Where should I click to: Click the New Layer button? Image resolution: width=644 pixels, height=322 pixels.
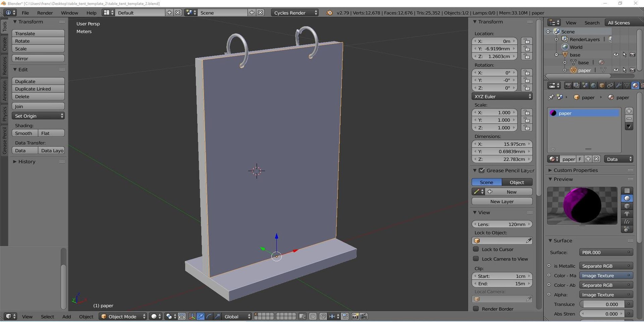click(502, 202)
